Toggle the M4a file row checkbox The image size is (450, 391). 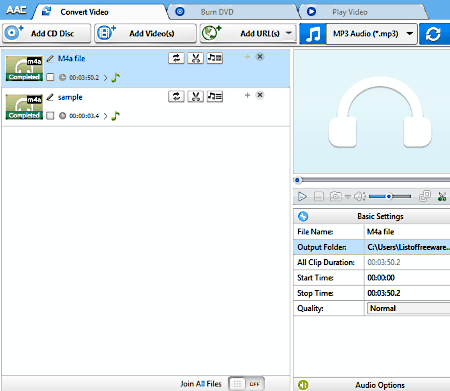click(50, 77)
